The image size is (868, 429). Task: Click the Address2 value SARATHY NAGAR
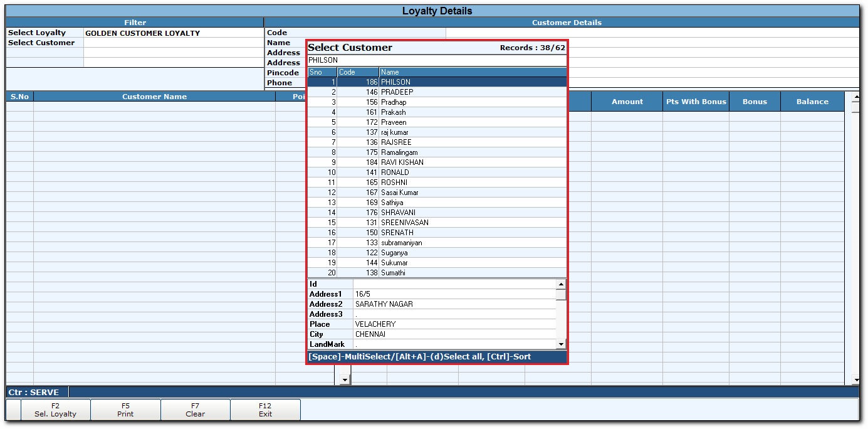tap(454, 304)
